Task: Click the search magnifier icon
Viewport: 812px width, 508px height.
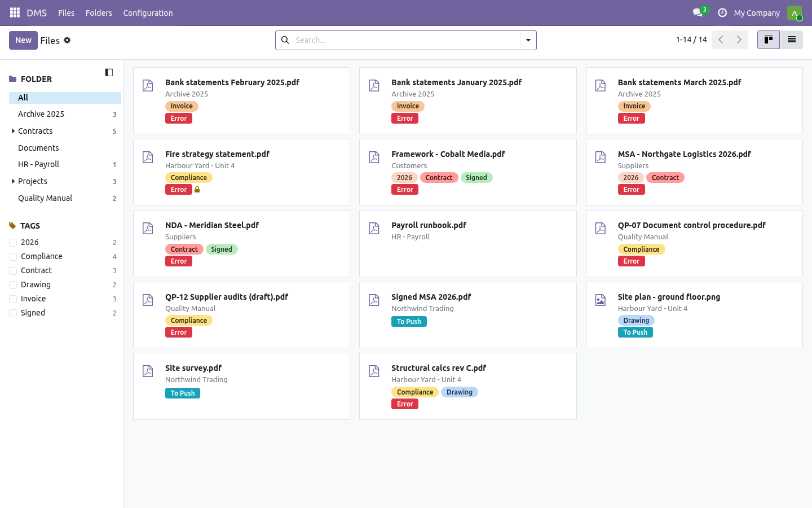Action: point(285,40)
